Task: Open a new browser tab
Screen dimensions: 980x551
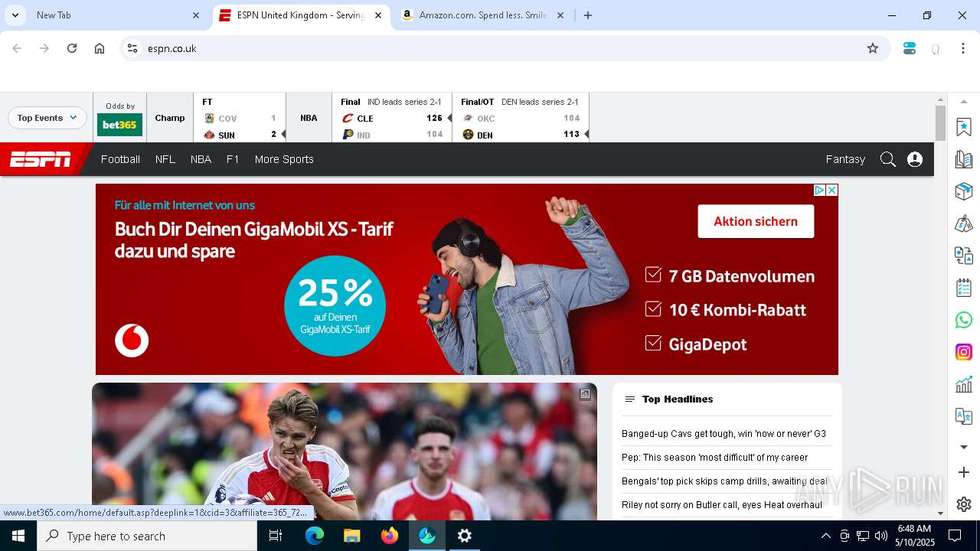Action: tap(588, 15)
